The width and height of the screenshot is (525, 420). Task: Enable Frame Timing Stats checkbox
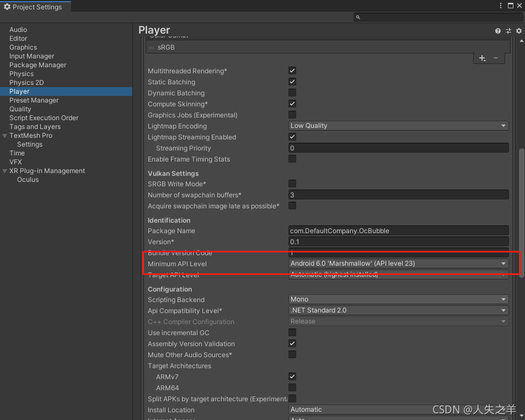[x=292, y=159]
